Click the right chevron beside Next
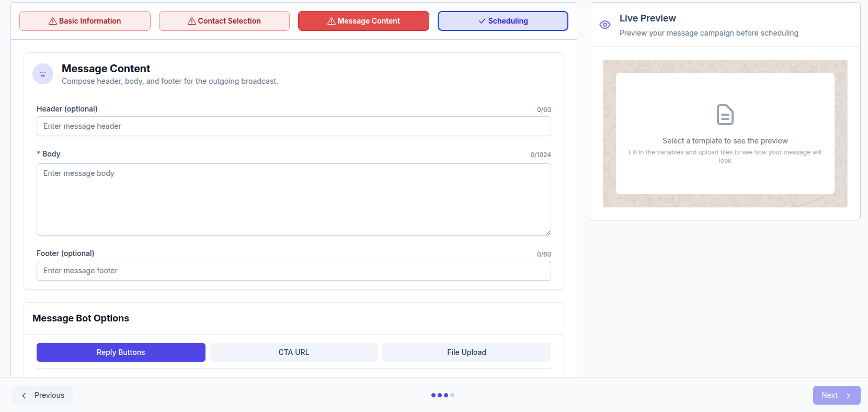The width and height of the screenshot is (868, 412). click(x=848, y=396)
